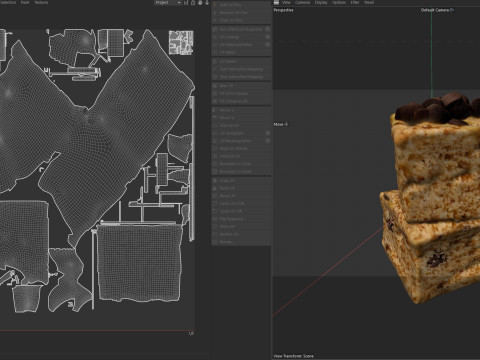Select the small packed UV cluster top-right

[181, 43]
